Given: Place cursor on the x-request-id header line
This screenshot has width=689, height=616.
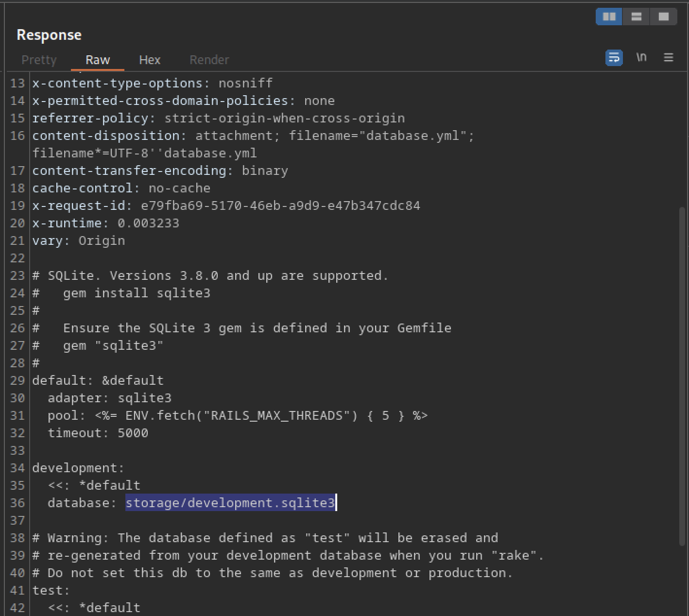Looking at the screenshot, I should (x=226, y=205).
